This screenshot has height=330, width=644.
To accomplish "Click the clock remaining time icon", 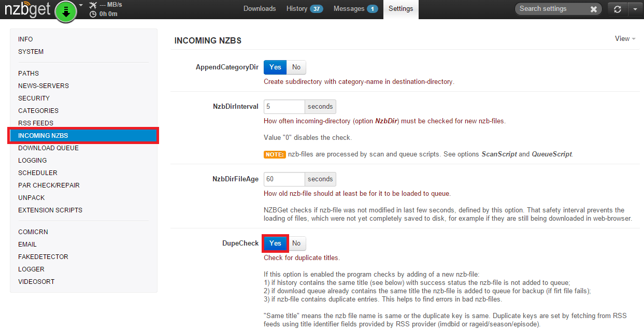I will [x=93, y=14].
